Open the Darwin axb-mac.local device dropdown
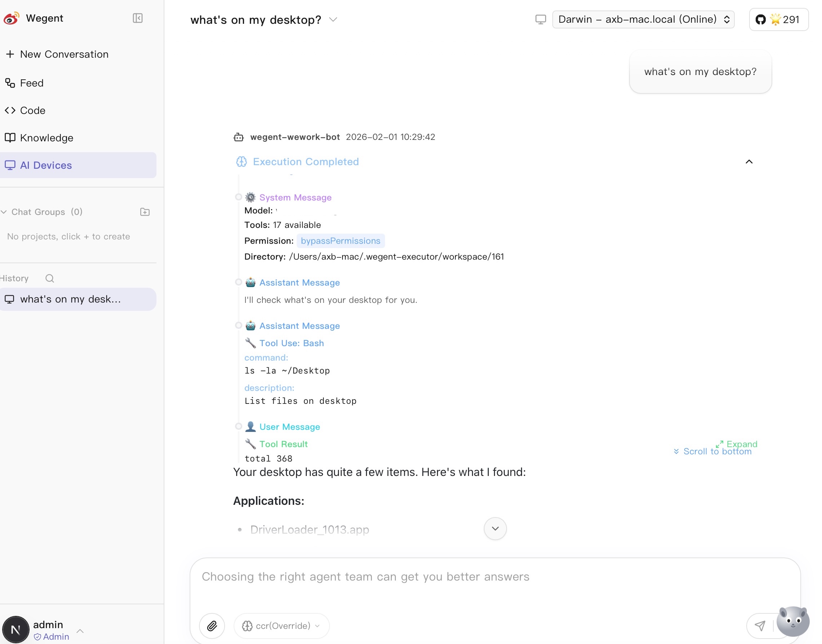The width and height of the screenshot is (822, 644). click(643, 19)
